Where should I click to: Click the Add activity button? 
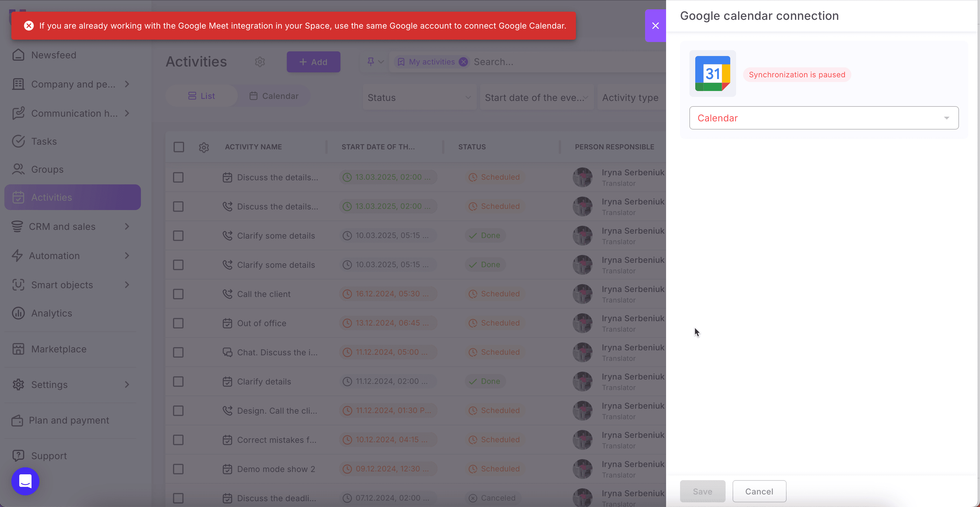[313, 62]
